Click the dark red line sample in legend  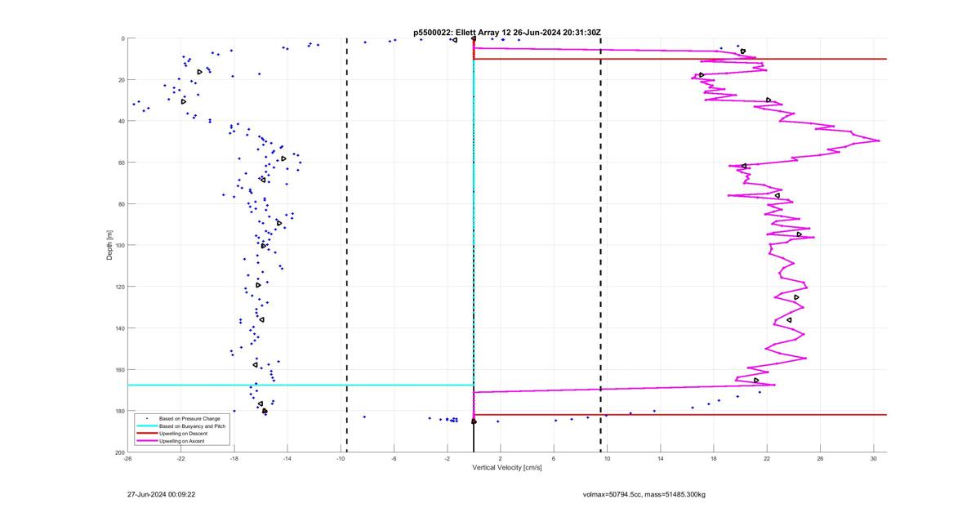click(147, 434)
